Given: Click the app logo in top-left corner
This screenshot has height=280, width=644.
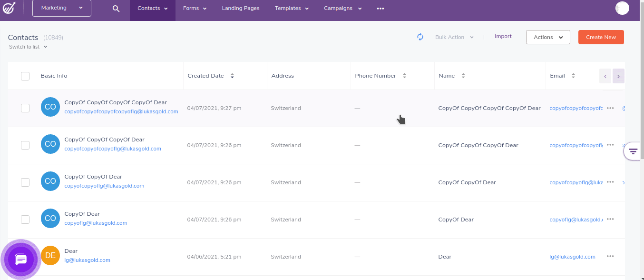Looking at the screenshot, I should click(10, 8).
